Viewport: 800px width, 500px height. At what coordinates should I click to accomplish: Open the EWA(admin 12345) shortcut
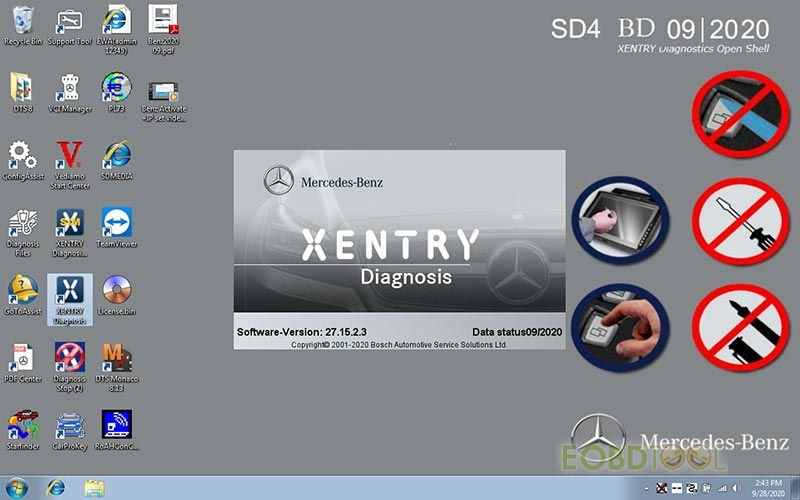[x=117, y=30]
